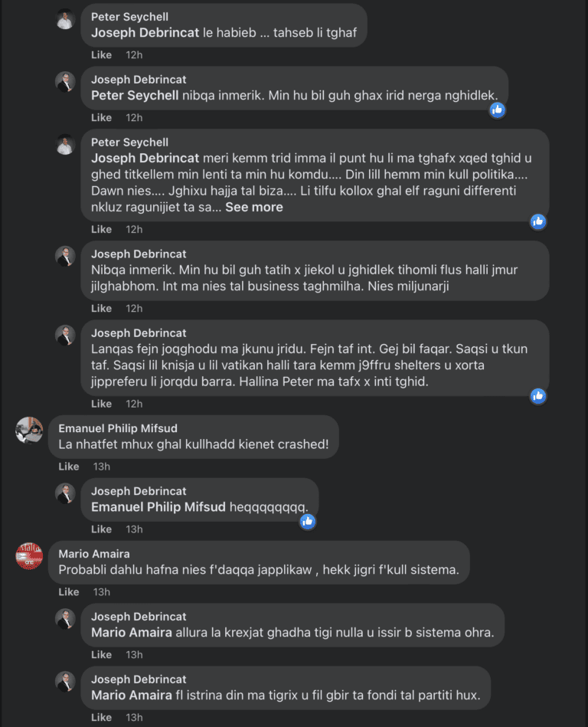Like Peter Seychell's "le habieb" comment

(101, 55)
